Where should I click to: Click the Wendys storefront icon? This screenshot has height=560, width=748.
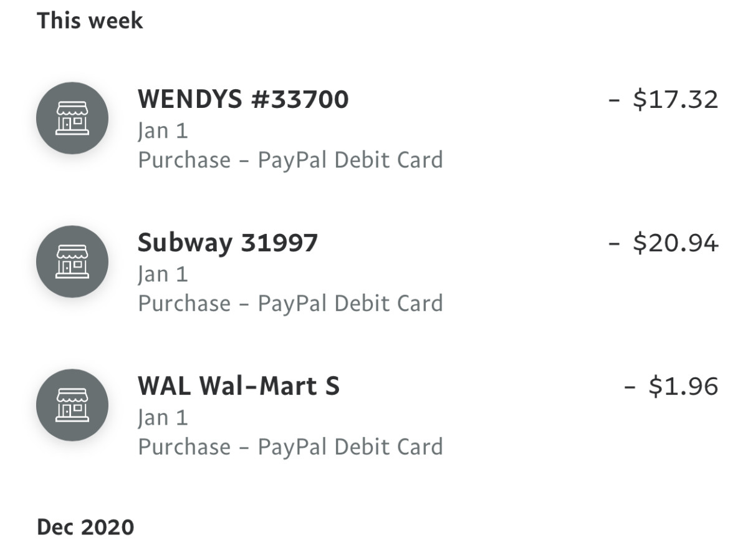(72, 118)
